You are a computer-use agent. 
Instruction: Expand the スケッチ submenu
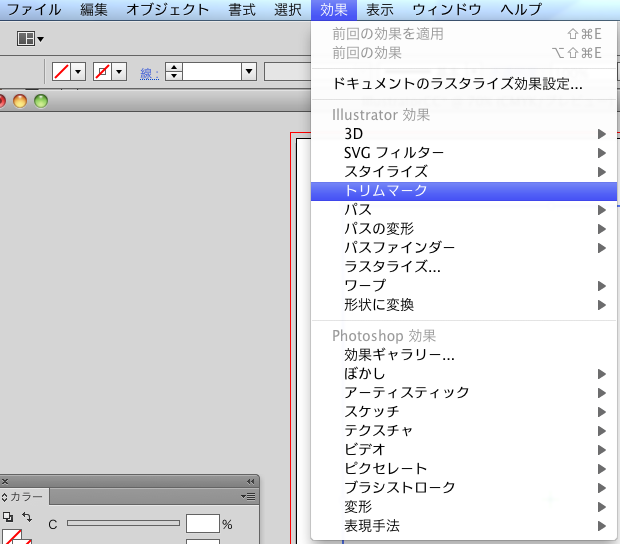pyautogui.click(x=464, y=412)
